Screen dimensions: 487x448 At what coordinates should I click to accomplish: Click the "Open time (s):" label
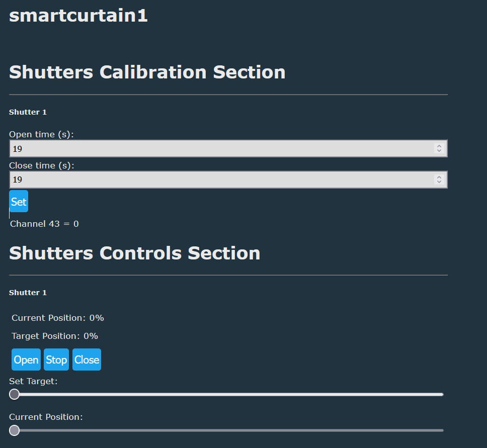(x=42, y=135)
